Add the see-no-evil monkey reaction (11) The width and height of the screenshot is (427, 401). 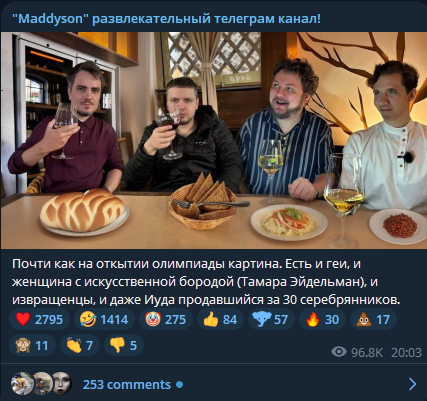(x=32, y=345)
